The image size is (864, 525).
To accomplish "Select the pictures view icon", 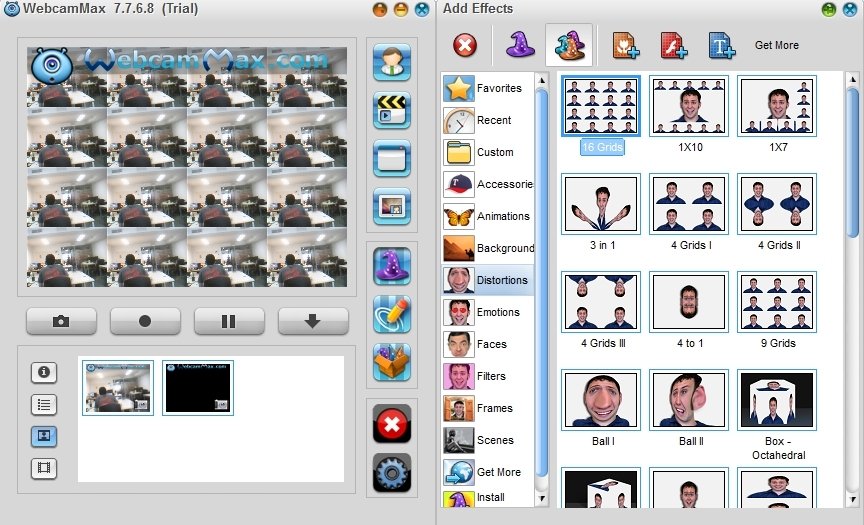I will (x=44, y=437).
